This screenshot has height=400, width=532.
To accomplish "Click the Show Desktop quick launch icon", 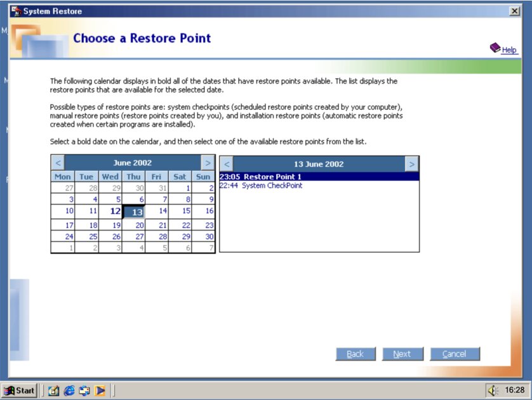I will click(53, 390).
